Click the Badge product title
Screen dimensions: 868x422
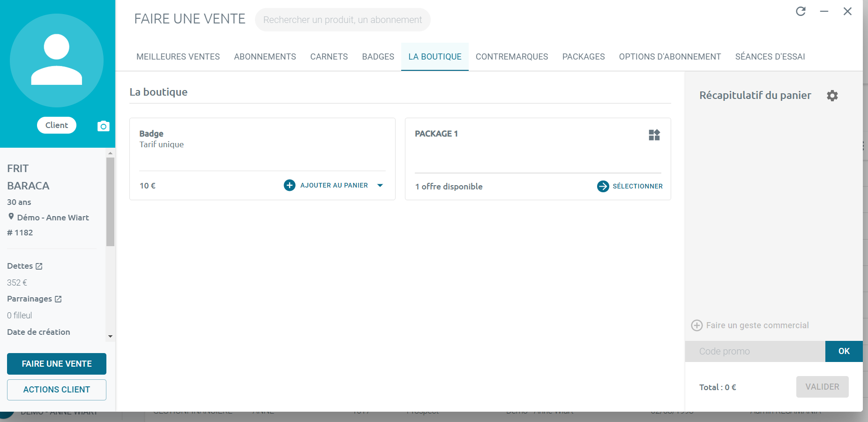pyautogui.click(x=151, y=134)
